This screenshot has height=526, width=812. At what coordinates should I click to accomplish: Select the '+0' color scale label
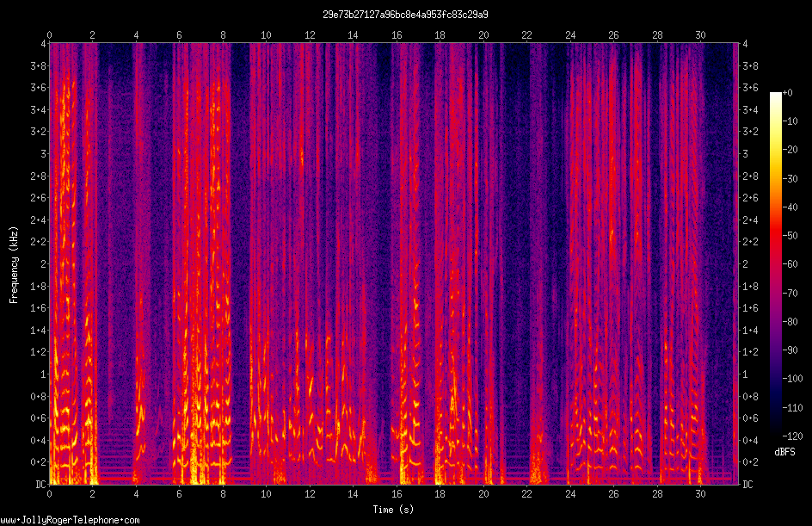(x=788, y=93)
